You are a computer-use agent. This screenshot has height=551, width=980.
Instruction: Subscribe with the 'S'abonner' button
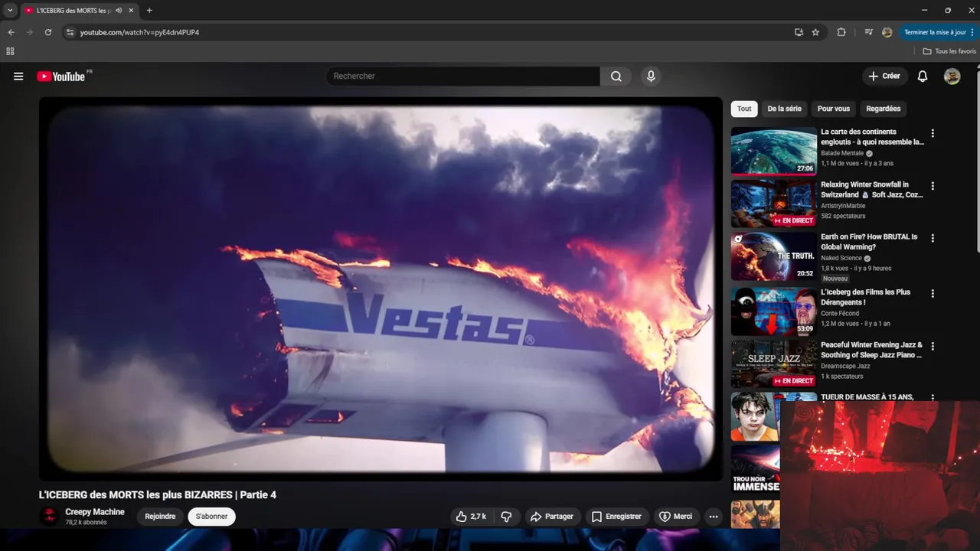212,517
